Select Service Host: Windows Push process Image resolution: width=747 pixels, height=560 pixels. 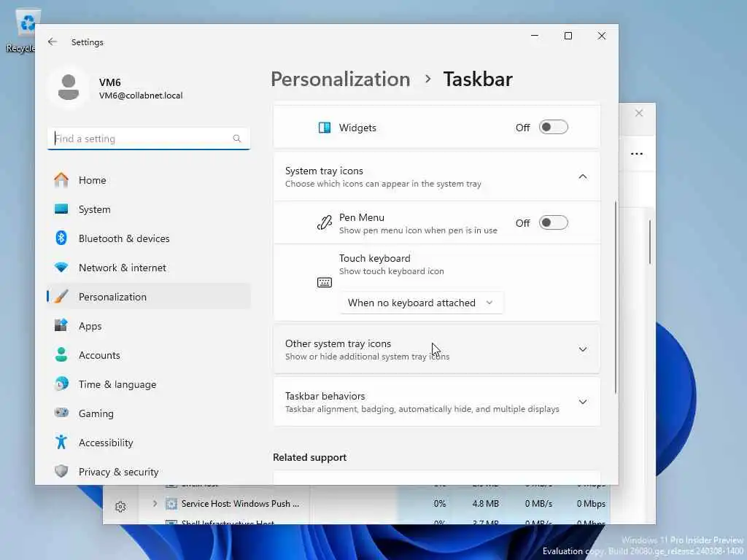(240, 503)
